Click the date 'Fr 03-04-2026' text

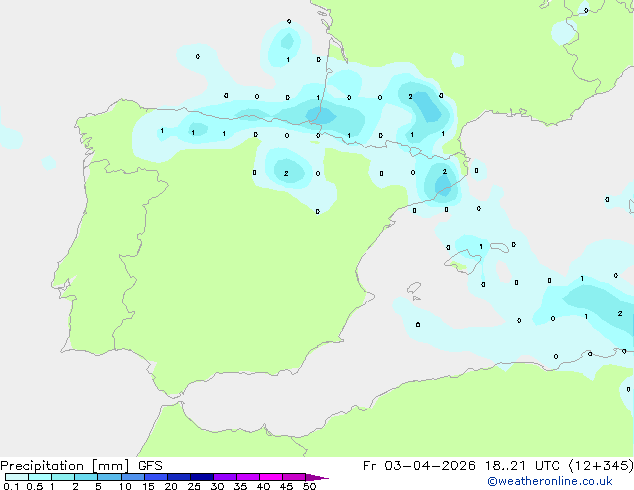point(419,466)
